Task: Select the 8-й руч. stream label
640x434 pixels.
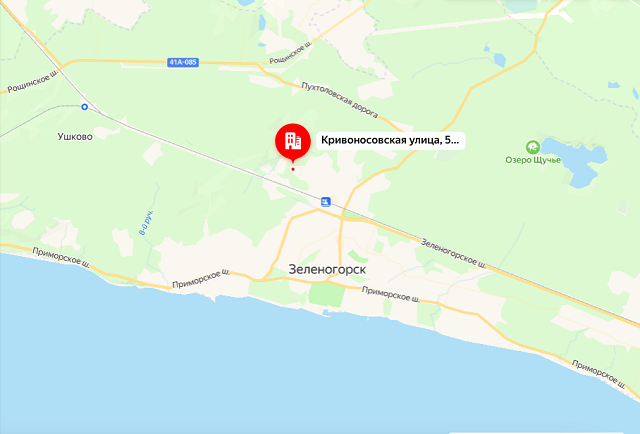Action: (147, 223)
